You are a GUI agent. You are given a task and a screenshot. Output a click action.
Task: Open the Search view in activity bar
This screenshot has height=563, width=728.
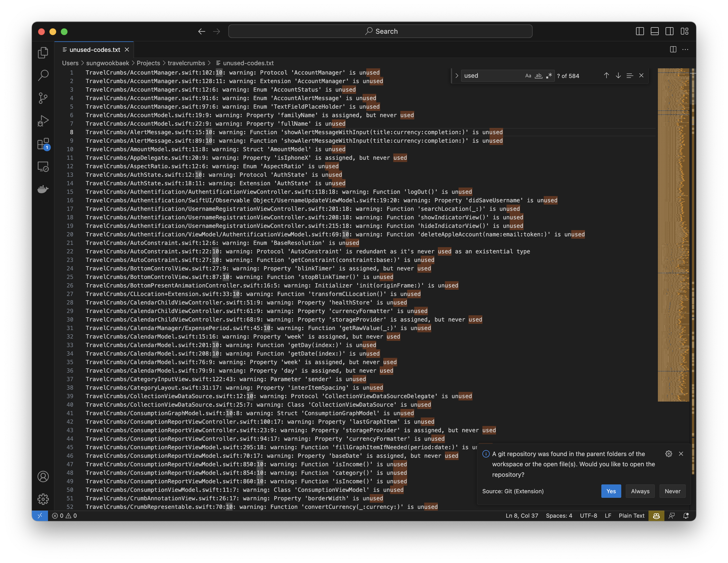click(43, 75)
